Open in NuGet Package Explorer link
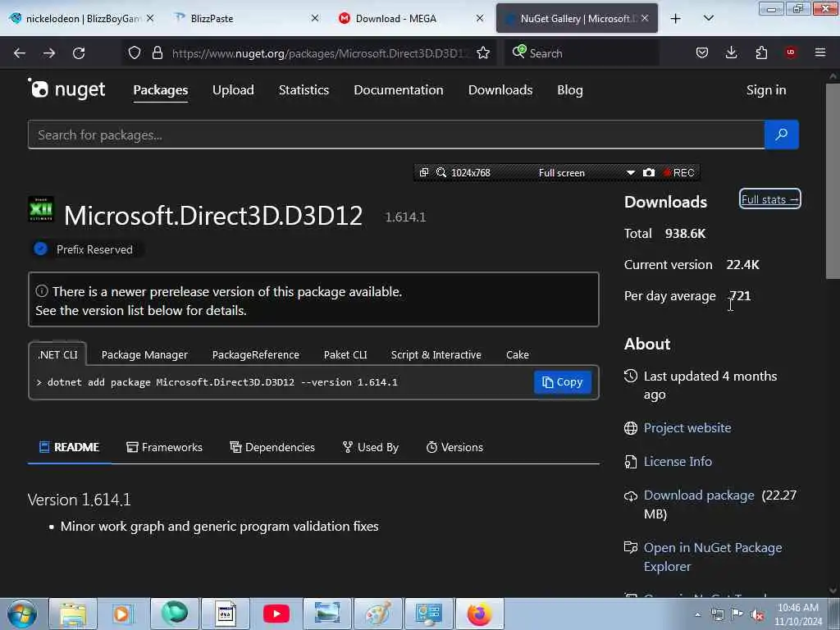The image size is (840, 630). point(713,557)
